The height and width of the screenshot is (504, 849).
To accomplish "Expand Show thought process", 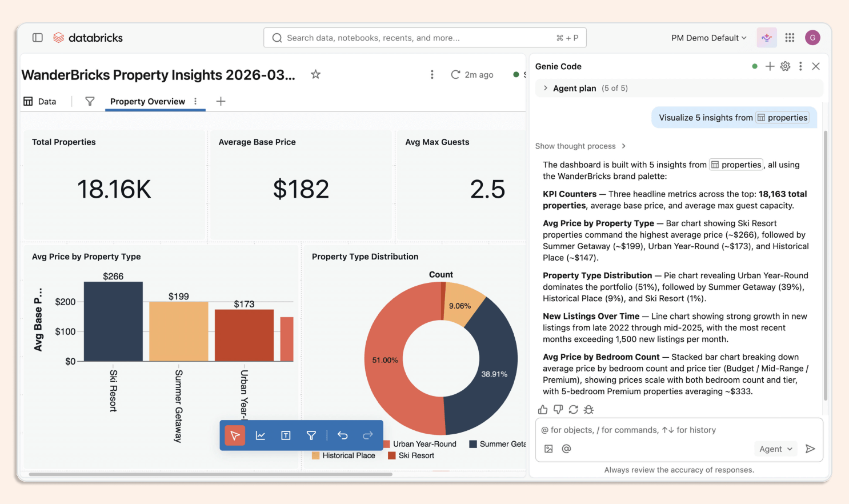I will (x=580, y=146).
